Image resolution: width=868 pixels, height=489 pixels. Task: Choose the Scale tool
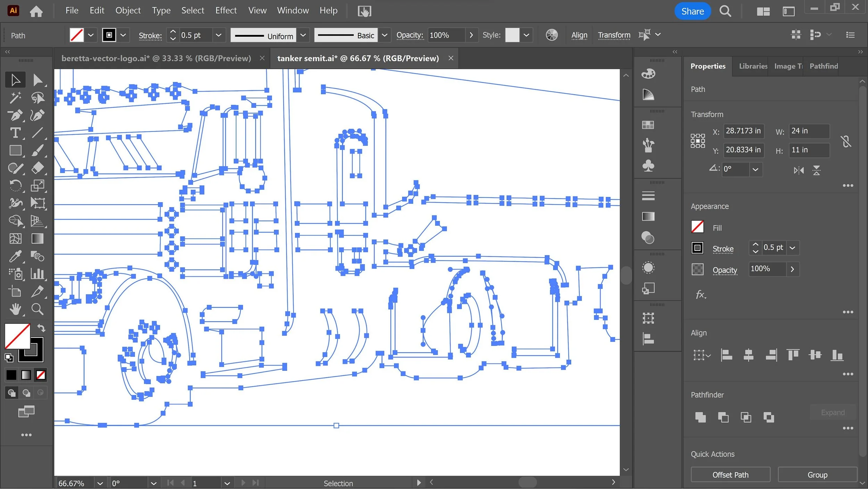[x=37, y=186]
